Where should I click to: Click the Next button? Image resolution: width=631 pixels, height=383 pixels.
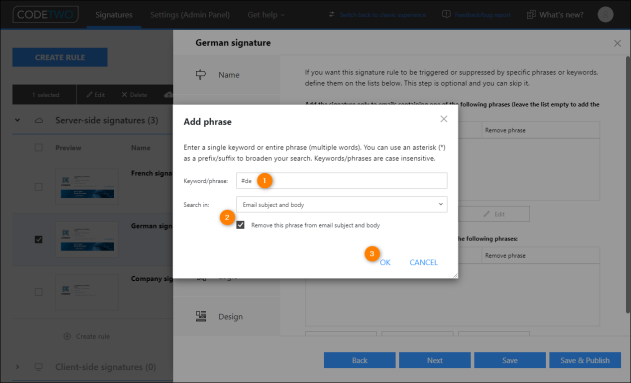pyautogui.click(x=435, y=360)
